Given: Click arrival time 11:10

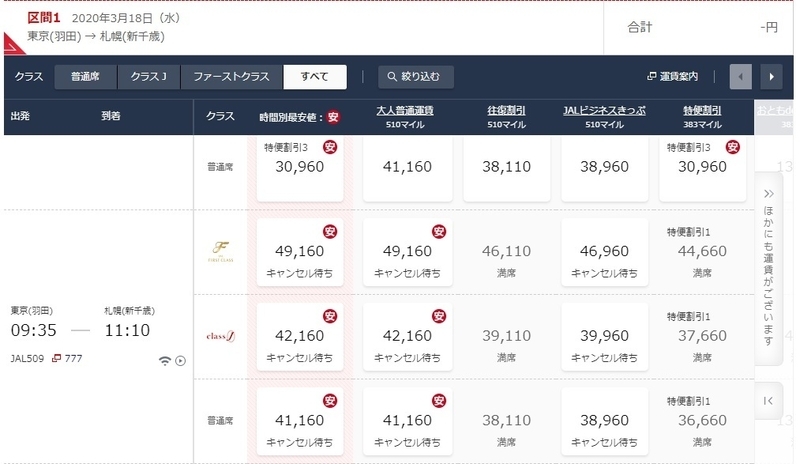Looking at the screenshot, I should (x=127, y=330).
